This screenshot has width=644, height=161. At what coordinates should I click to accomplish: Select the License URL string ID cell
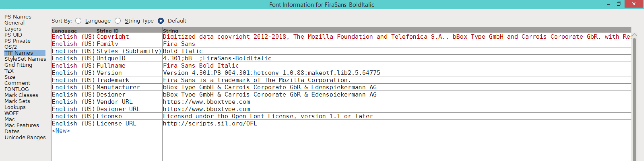point(129,124)
